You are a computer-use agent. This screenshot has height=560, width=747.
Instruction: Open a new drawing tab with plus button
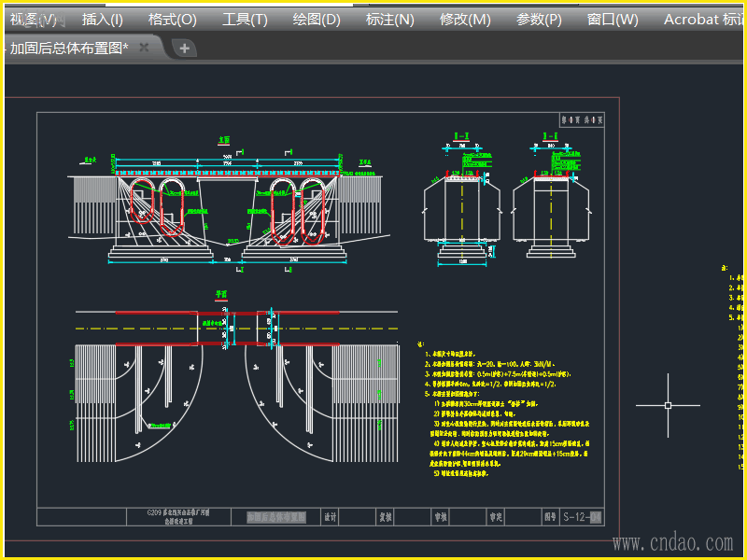[x=184, y=49]
